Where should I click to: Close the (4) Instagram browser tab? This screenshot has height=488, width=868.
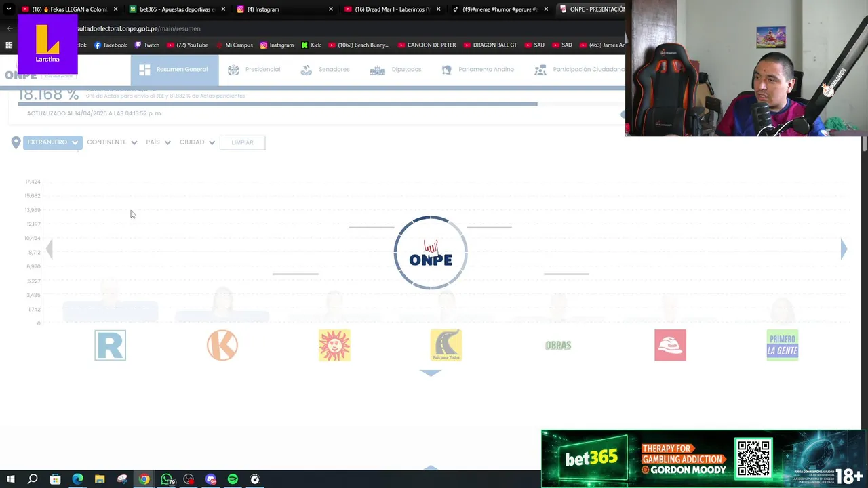pyautogui.click(x=331, y=9)
